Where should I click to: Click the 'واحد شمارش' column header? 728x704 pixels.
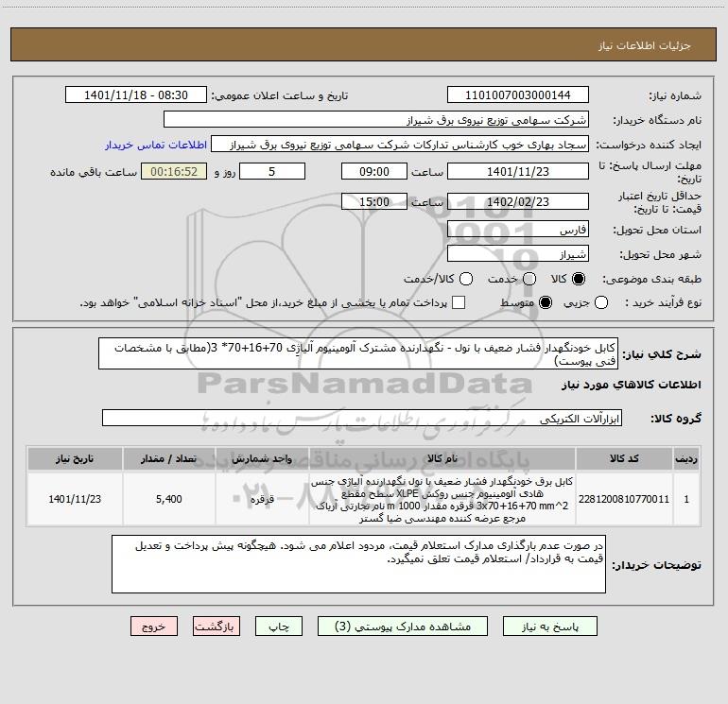click(x=262, y=458)
